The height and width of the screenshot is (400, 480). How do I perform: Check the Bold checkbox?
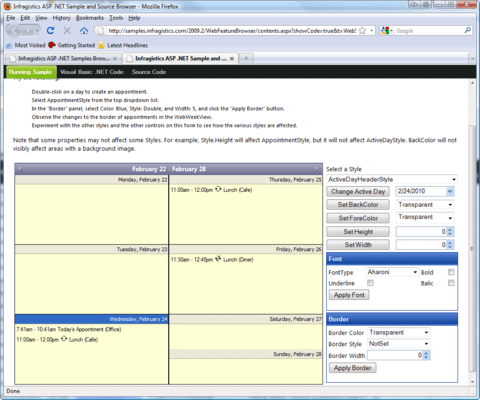tap(451, 272)
